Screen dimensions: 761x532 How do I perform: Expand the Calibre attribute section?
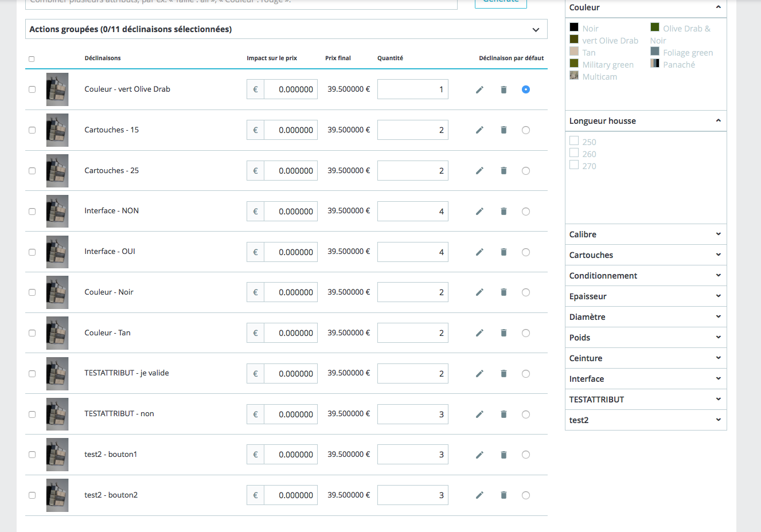tap(646, 234)
